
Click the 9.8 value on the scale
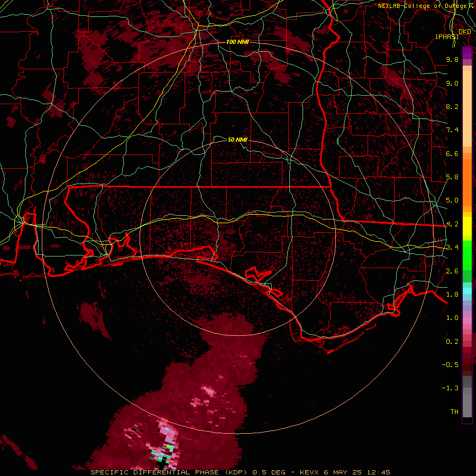pyautogui.click(x=452, y=59)
